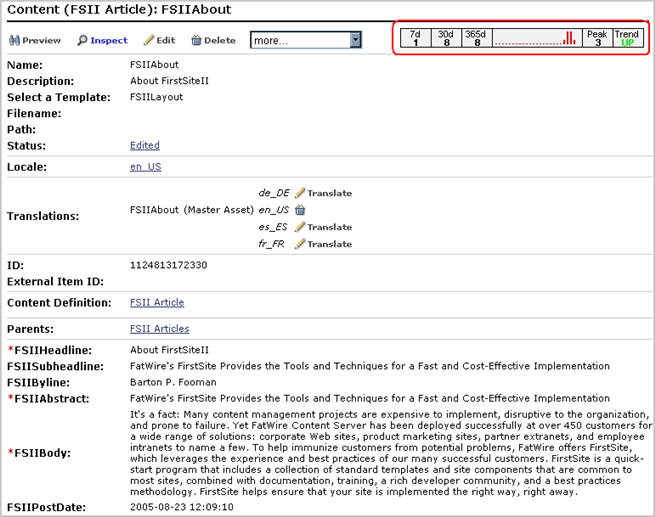Open the "more..." dropdown list
This screenshot has height=517, width=655.
click(306, 40)
